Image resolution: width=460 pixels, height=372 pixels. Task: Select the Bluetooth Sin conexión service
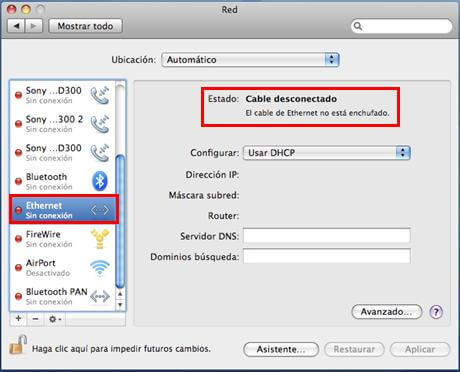click(x=63, y=181)
